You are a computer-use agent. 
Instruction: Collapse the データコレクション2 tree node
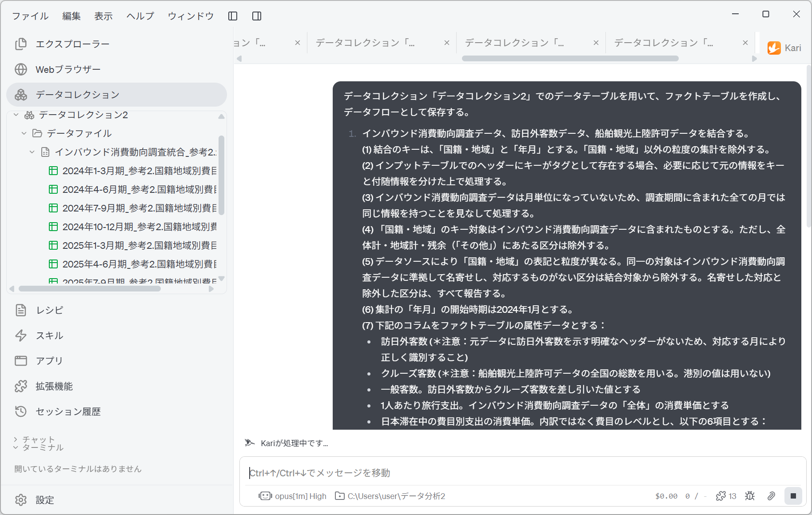pyautogui.click(x=16, y=115)
